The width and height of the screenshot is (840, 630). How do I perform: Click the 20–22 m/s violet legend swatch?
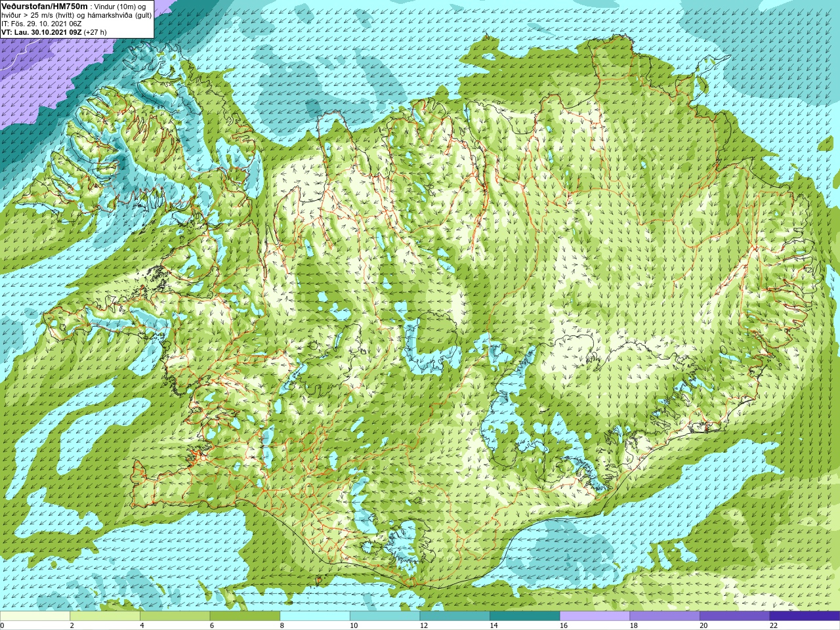pos(735,616)
